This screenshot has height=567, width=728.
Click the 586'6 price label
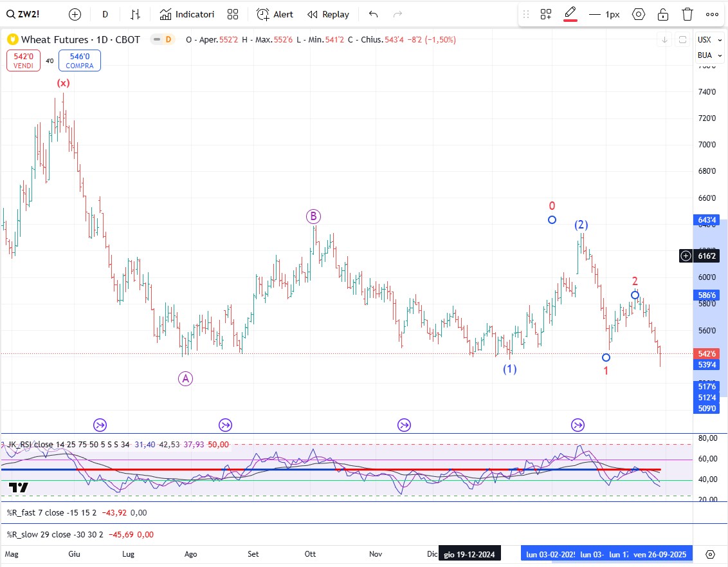(707, 295)
